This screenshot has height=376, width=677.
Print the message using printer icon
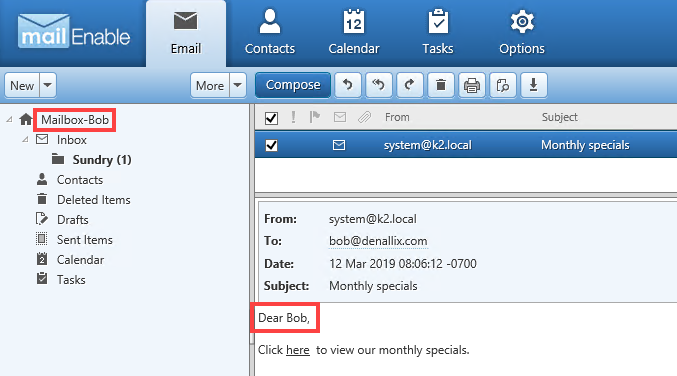click(x=472, y=85)
